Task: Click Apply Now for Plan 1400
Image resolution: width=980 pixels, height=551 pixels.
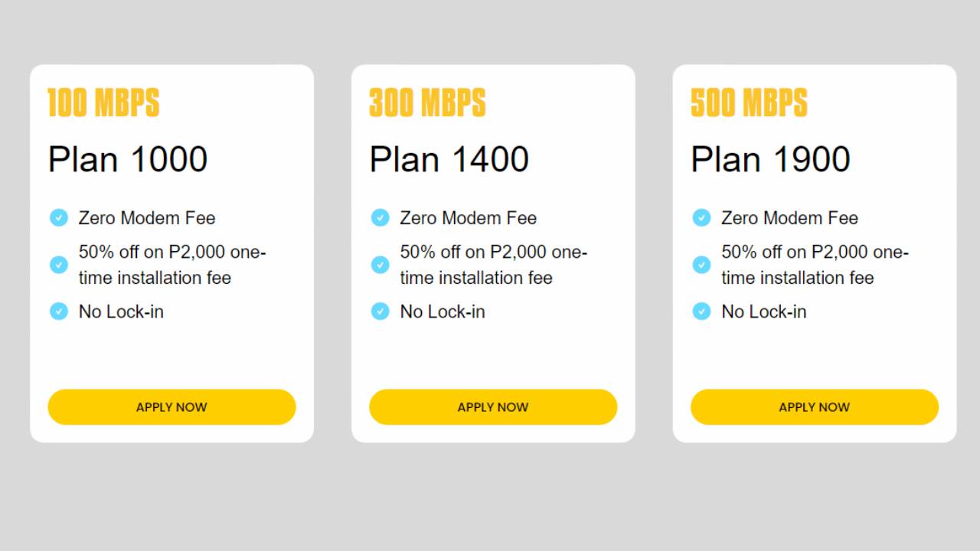Action: 493,407
